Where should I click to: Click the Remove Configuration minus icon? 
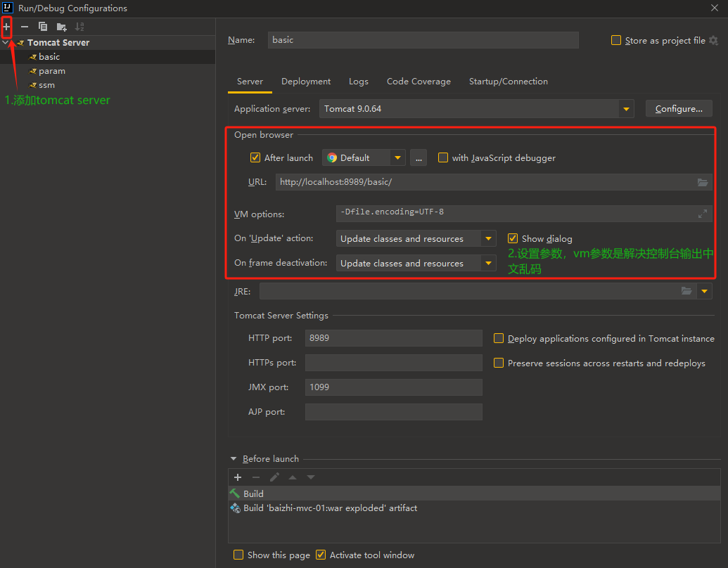(x=25, y=27)
